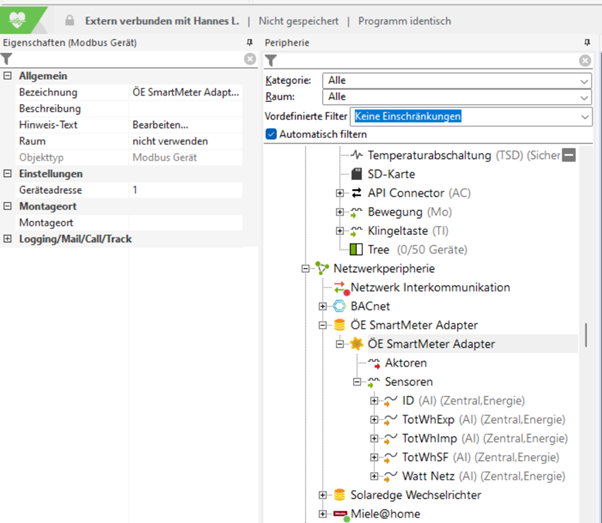
Task: Expand the Logging/Mail/Call/Track section
Action: [x=8, y=239]
